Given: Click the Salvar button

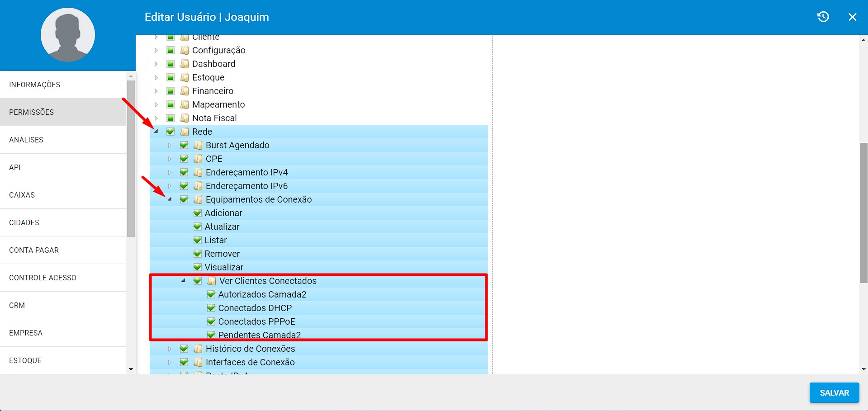Looking at the screenshot, I should pyautogui.click(x=834, y=393).
